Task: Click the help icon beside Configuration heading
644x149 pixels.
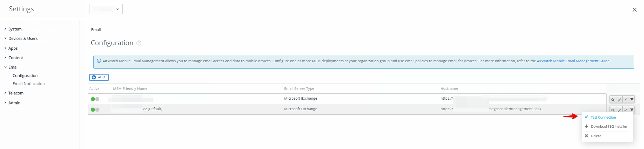Action: 139,43
